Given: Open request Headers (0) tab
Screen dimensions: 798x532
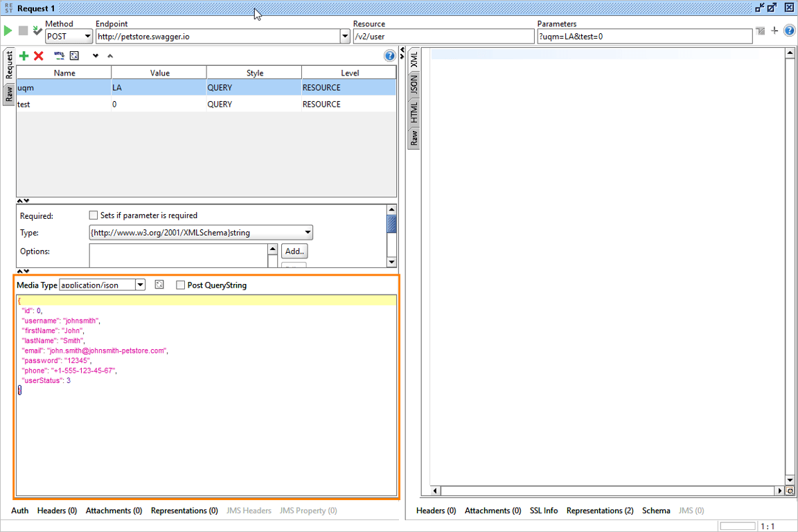Looking at the screenshot, I should tap(57, 510).
